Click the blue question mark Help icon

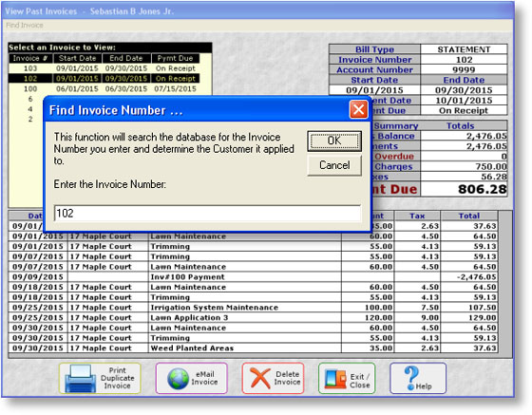click(410, 378)
